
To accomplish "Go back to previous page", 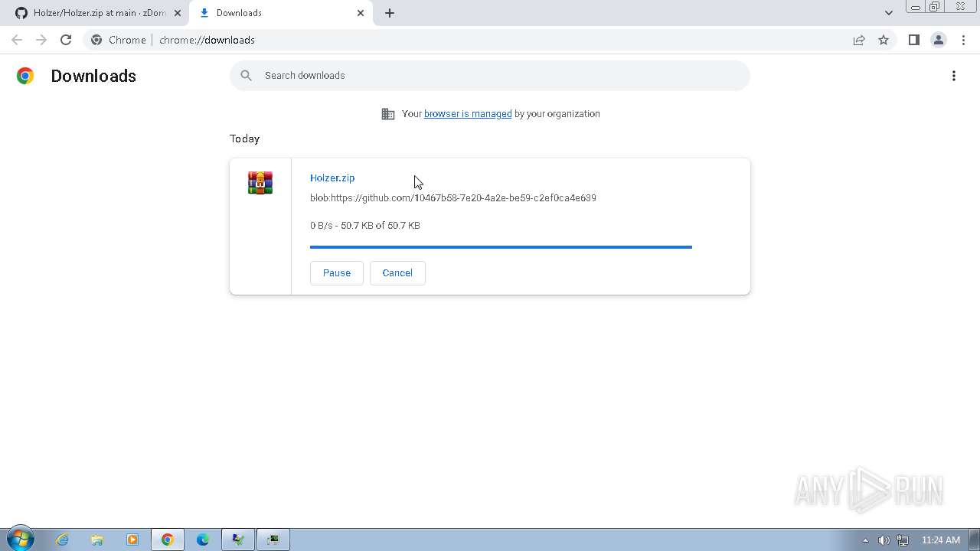I will (x=17, y=40).
